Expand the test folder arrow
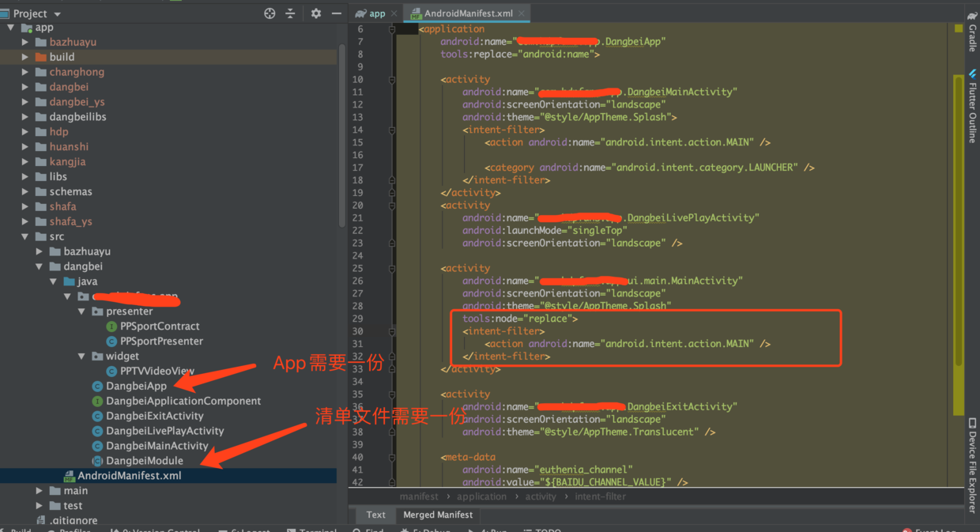 [40, 506]
